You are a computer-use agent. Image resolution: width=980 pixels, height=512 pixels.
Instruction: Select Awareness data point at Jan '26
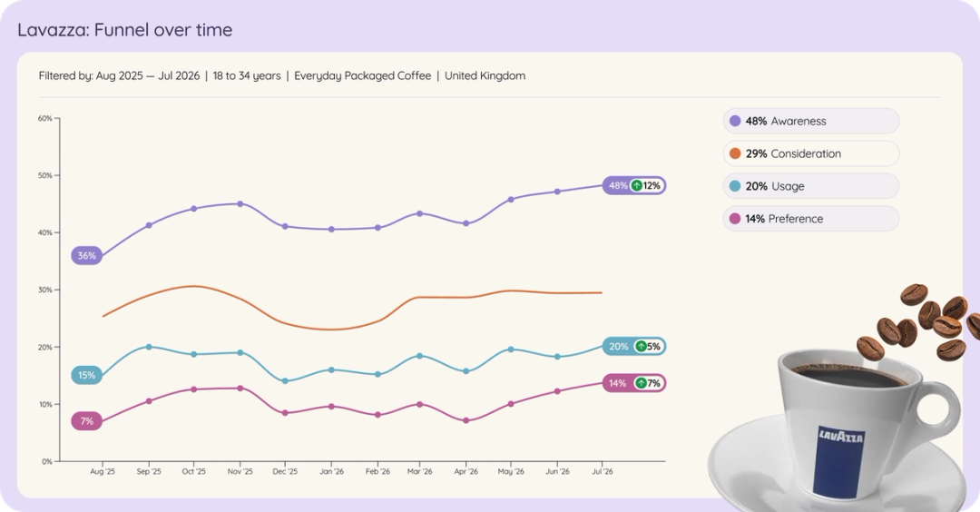[x=331, y=230]
